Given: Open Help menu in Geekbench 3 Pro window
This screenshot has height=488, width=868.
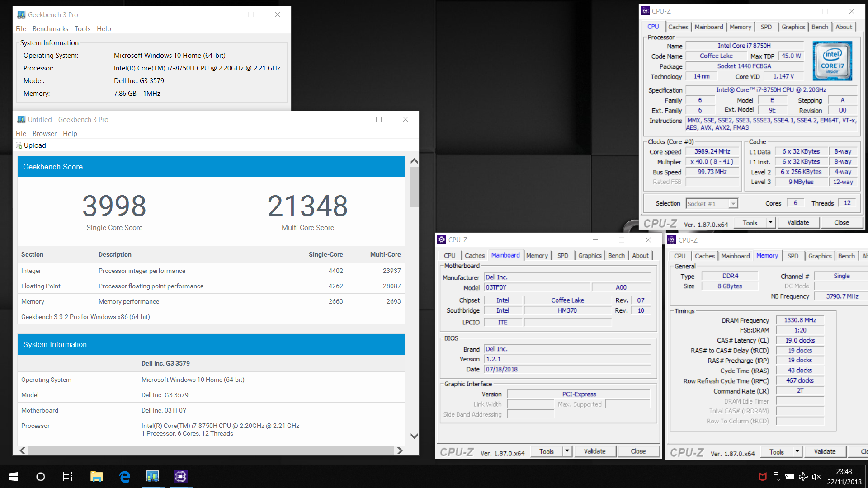Looking at the screenshot, I should click(x=104, y=29).
